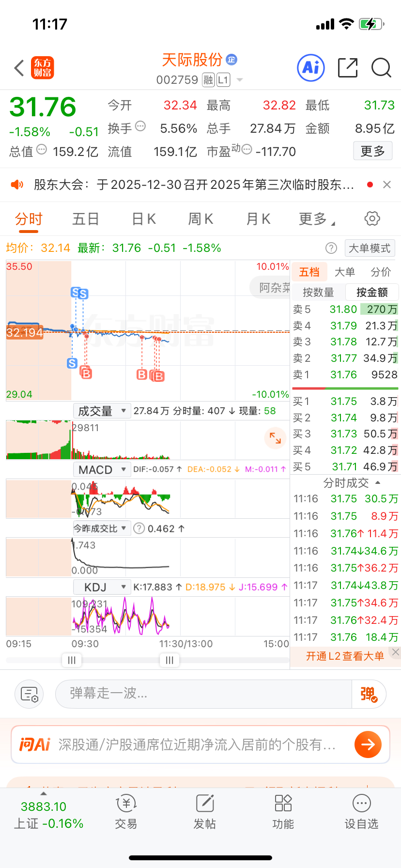Image resolution: width=401 pixels, height=868 pixels.
Task: Tap the 均价 32.14 label
Action: click(38, 248)
